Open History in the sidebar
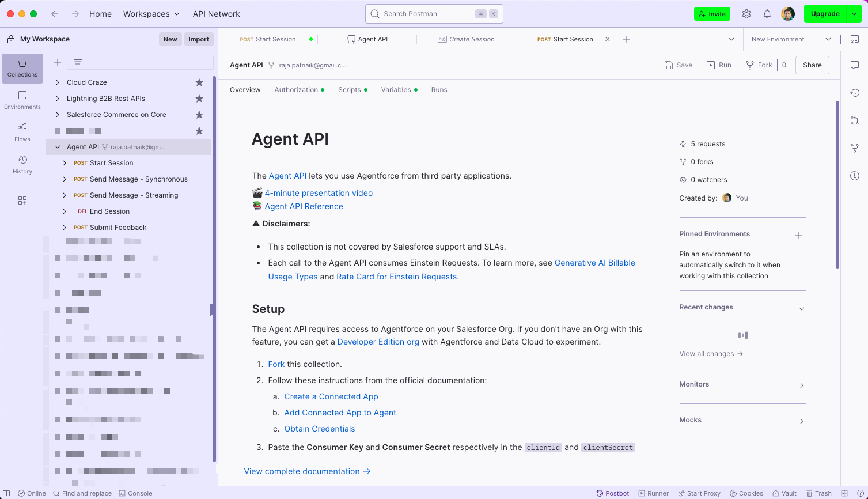868x499 pixels. [22, 165]
